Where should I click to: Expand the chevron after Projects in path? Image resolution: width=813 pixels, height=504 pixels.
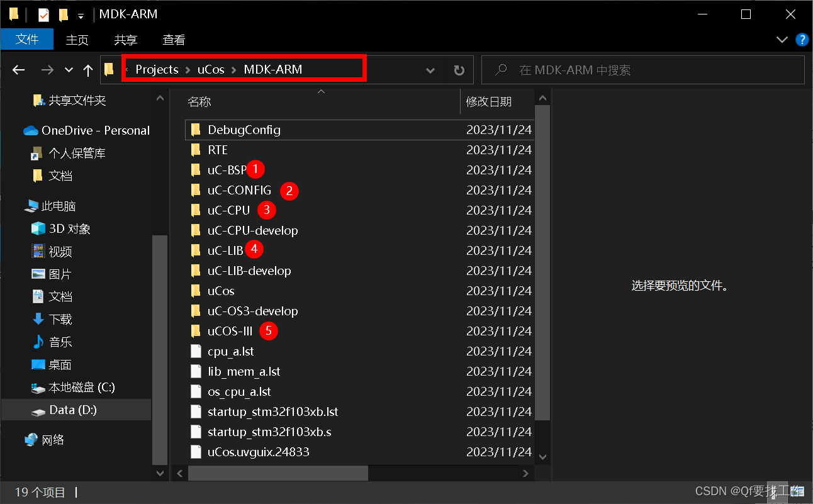click(x=188, y=70)
